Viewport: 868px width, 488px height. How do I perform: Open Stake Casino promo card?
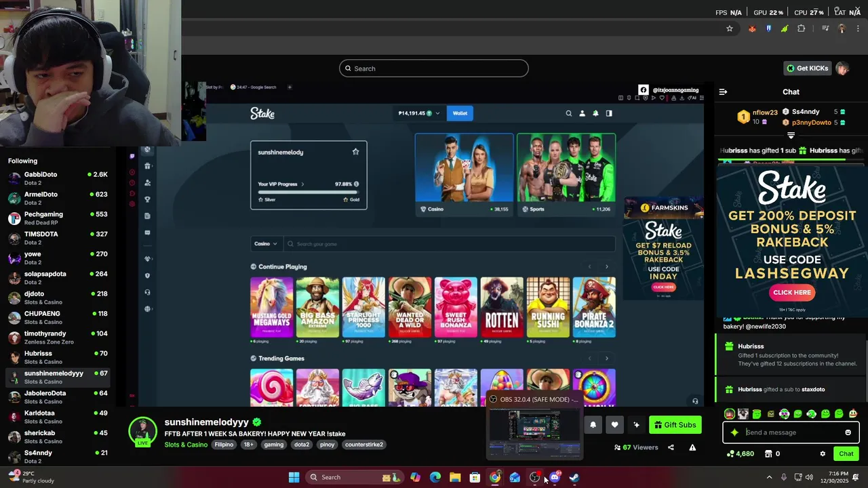coord(465,175)
